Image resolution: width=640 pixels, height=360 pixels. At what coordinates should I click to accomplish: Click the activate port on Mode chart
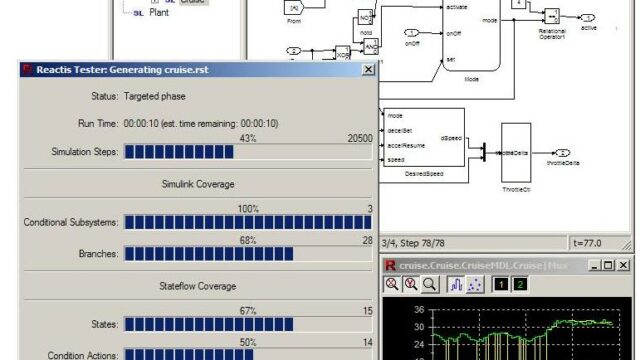coord(457,7)
